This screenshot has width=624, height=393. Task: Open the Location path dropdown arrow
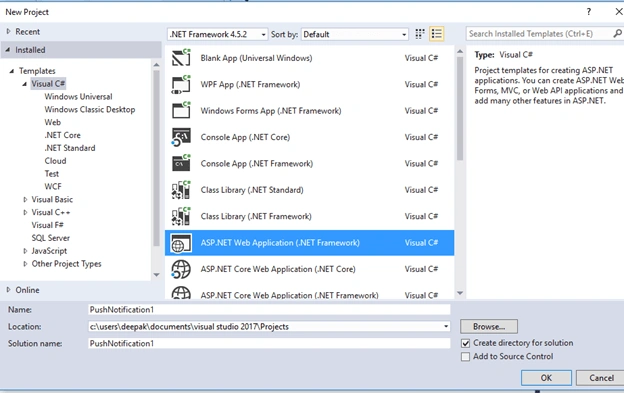tap(446, 327)
